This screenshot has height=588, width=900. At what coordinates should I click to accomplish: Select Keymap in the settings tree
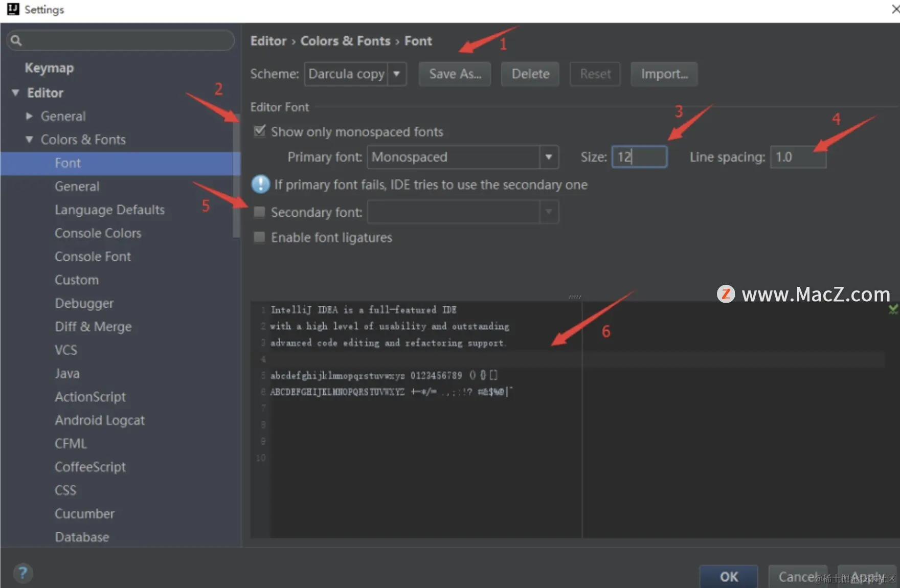click(x=49, y=68)
